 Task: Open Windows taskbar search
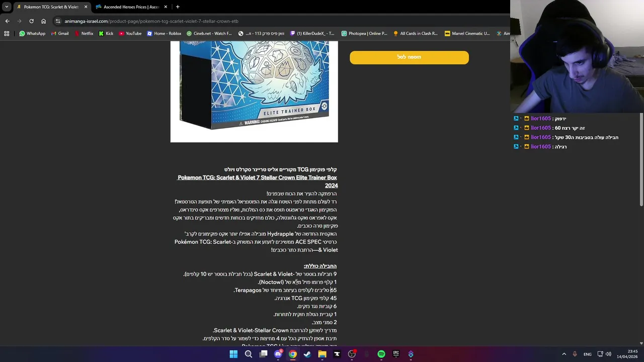click(249, 354)
